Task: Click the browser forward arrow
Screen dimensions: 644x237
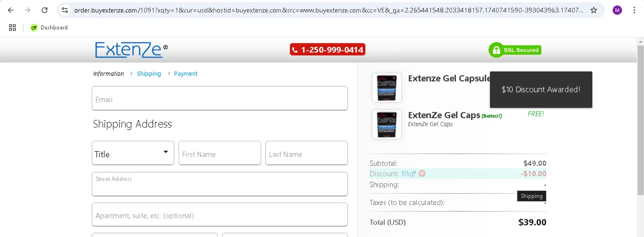Action: [27, 10]
